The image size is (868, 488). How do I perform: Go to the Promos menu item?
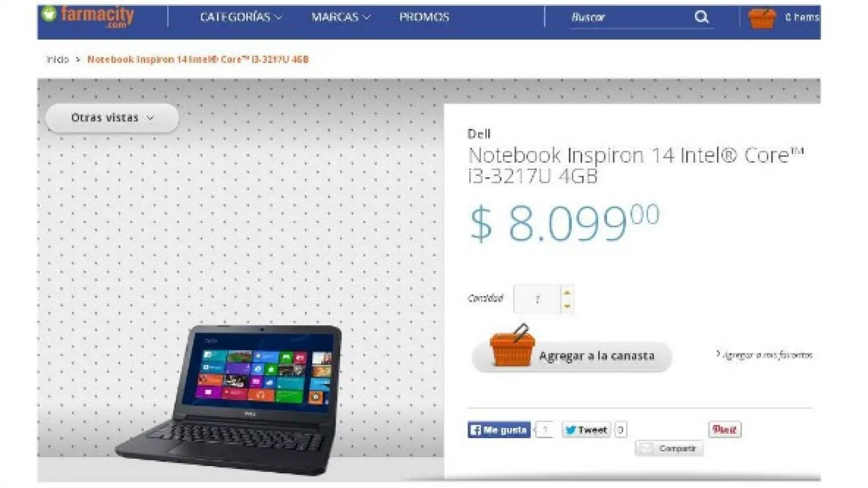click(x=424, y=17)
